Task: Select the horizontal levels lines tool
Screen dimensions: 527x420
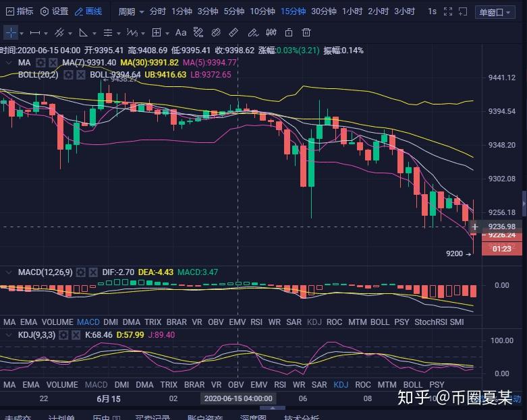Action: pos(107,32)
